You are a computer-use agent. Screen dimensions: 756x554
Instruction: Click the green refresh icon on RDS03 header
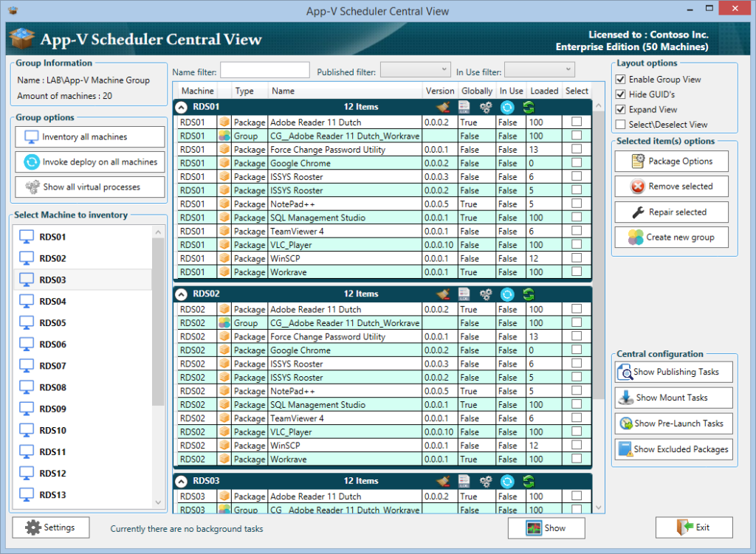click(528, 480)
